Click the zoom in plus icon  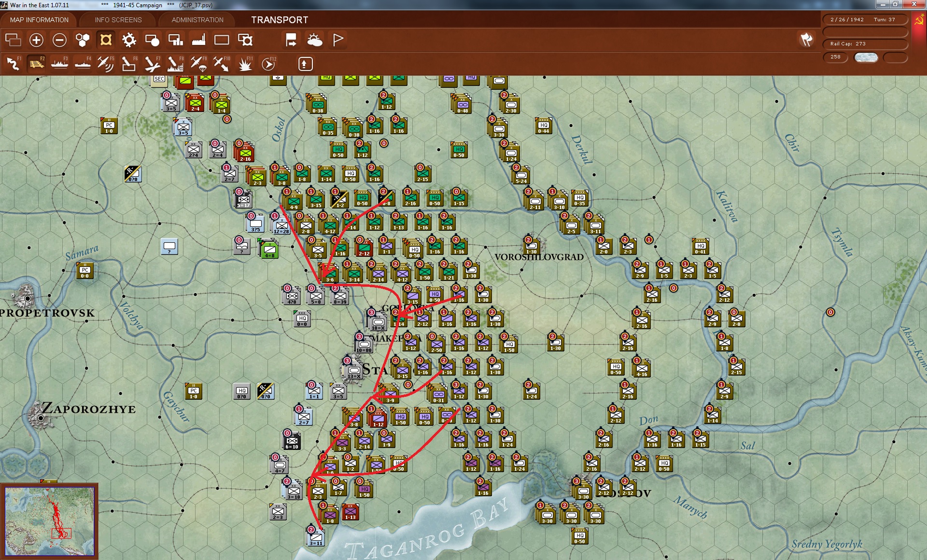pos(36,40)
